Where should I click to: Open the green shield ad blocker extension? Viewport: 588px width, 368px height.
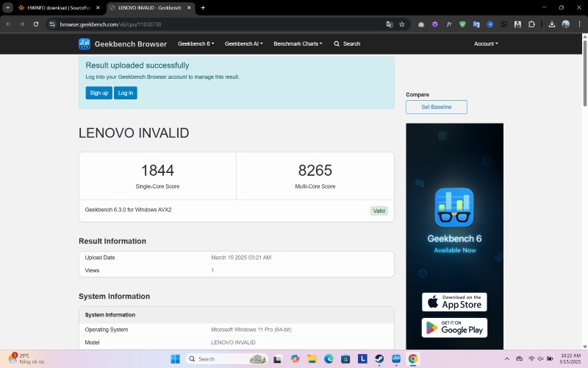[462, 24]
